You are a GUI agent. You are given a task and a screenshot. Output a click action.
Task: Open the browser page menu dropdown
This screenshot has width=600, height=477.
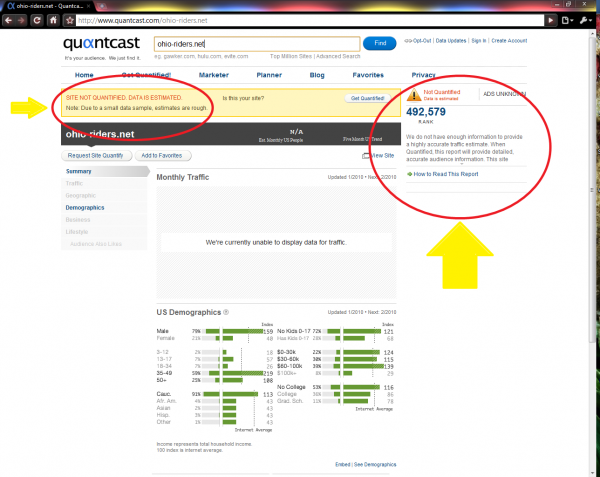click(567, 20)
